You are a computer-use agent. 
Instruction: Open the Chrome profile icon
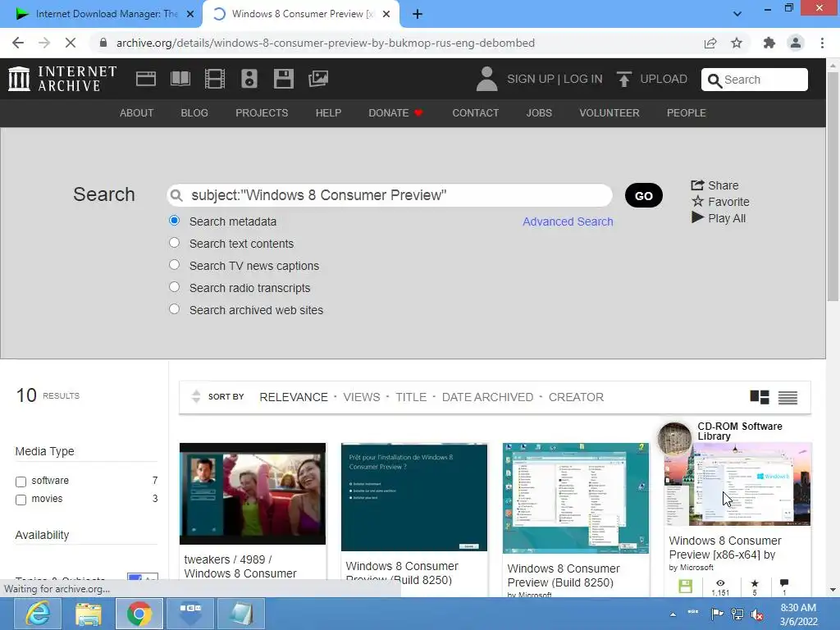tap(796, 43)
